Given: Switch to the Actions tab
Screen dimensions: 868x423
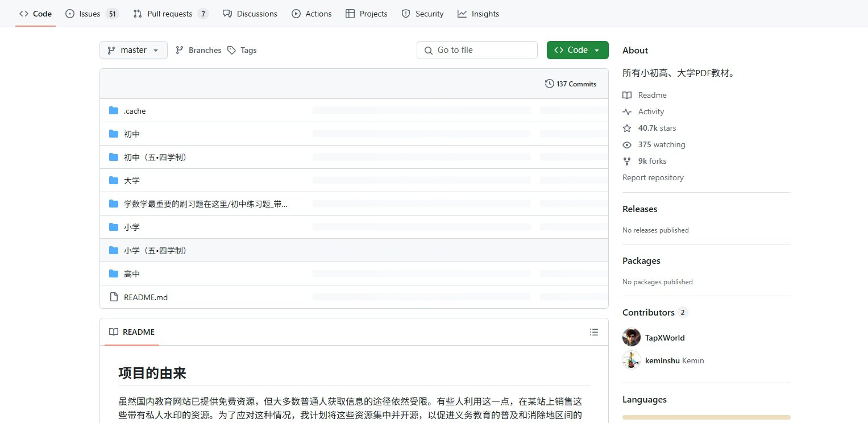Looking at the screenshot, I should (x=312, y=14).
